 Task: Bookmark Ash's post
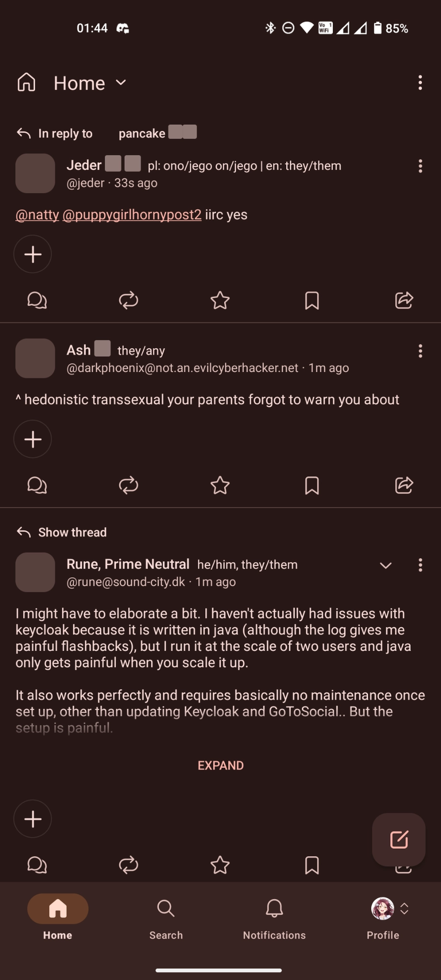click(x=312, y=485)
